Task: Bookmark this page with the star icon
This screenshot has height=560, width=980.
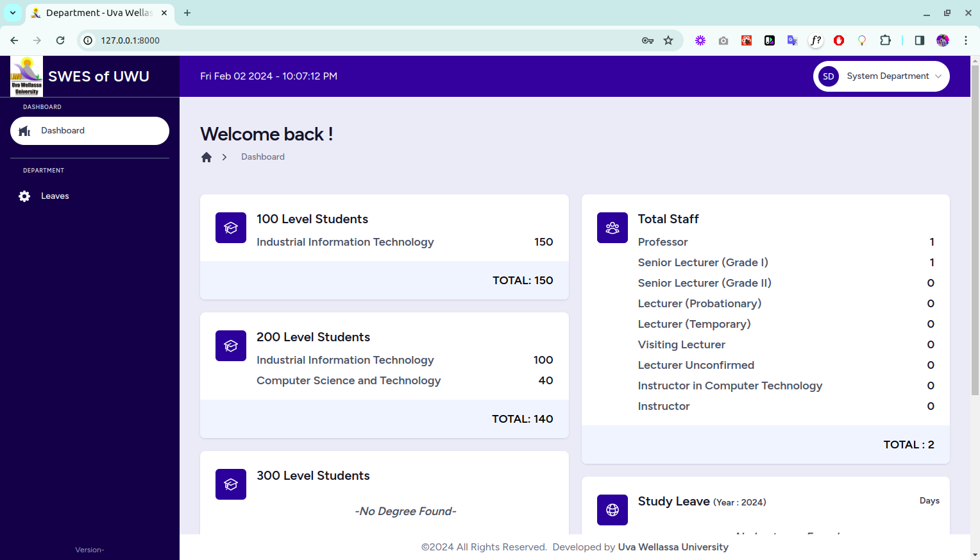Action: pos(668,40)
